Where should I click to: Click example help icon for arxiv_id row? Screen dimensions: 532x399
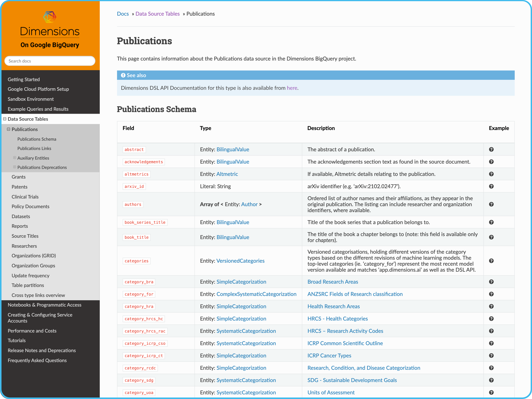tap(491, 186)
